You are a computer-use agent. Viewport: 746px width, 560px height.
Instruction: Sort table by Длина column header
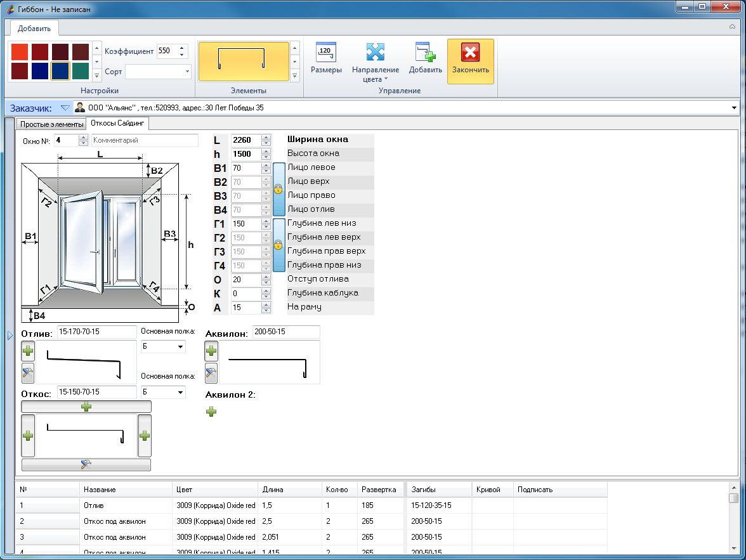pyautogui.click(x=290, y=490)
